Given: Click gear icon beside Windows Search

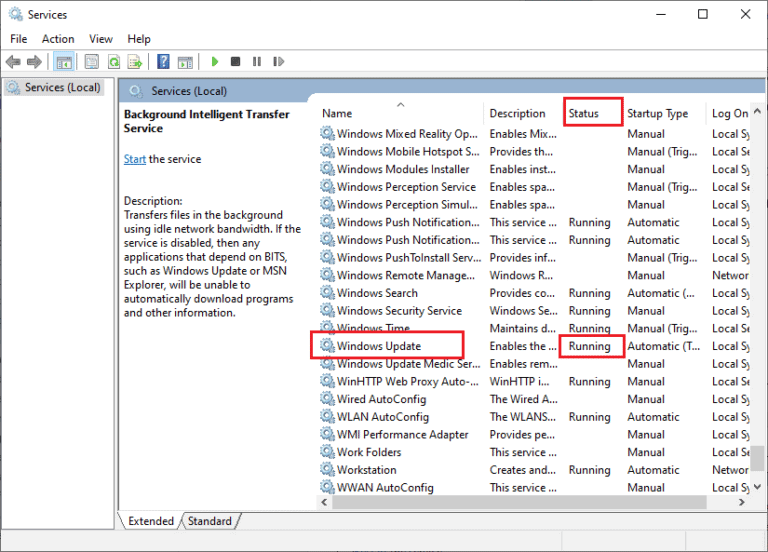Looking at the screenshot, I should [327, 293].
